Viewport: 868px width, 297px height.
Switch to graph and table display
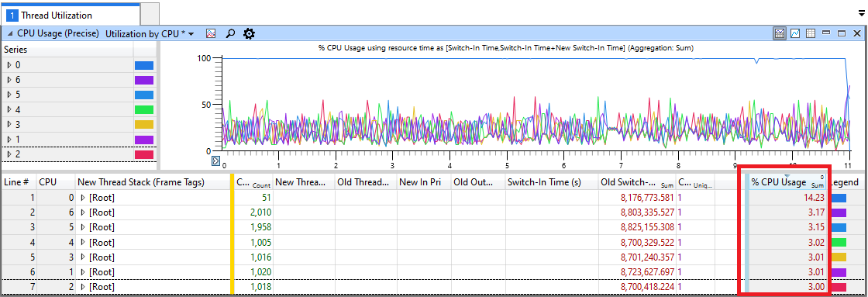coord(780,33)
